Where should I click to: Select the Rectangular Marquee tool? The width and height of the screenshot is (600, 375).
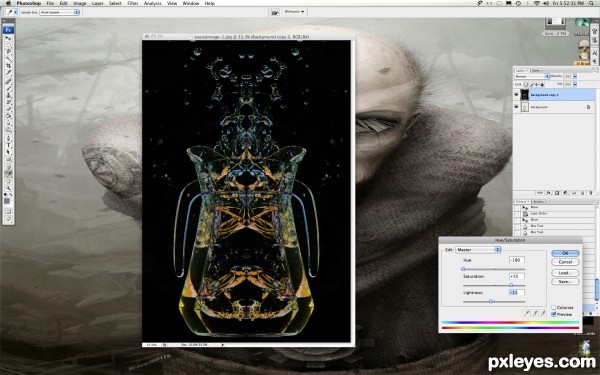tap(8, 45)
